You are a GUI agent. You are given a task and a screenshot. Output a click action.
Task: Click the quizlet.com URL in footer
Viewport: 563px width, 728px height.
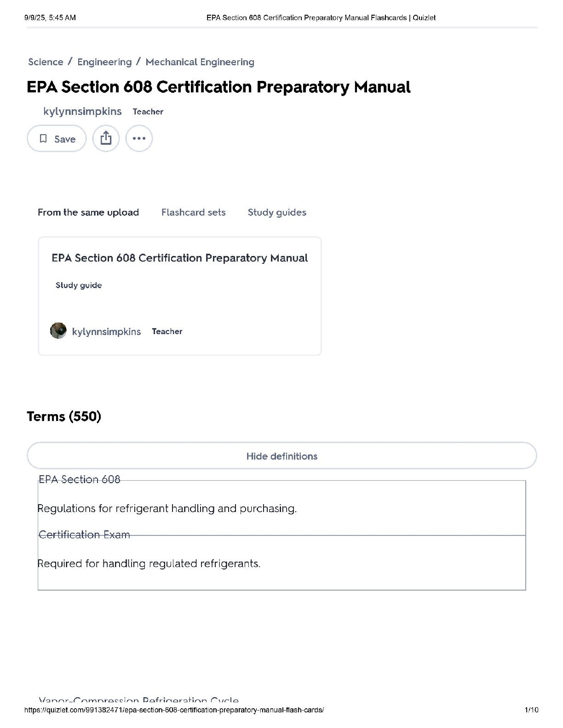click(x=174, y=710)
